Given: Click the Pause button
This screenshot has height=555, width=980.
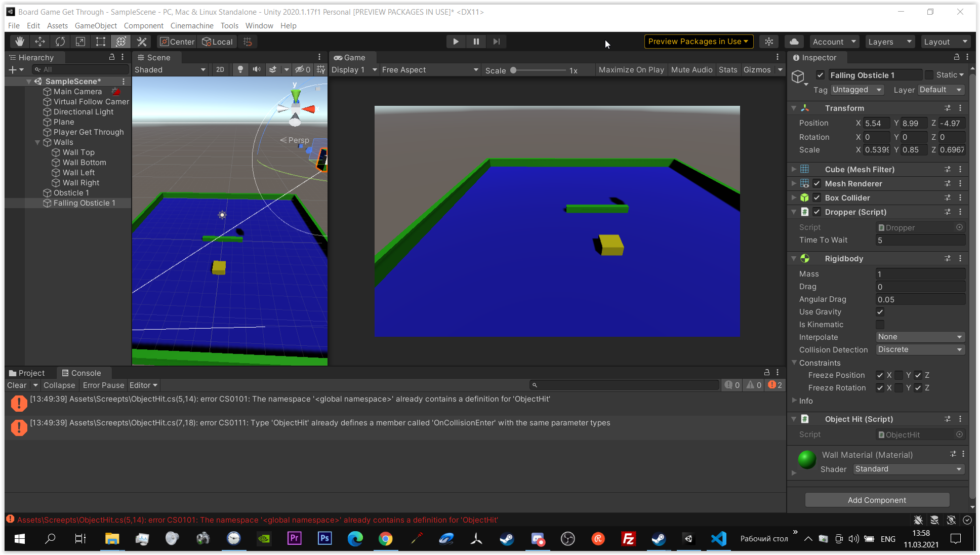Looking at the screenshot, I should pyautogui.click(x=476, y=42).
